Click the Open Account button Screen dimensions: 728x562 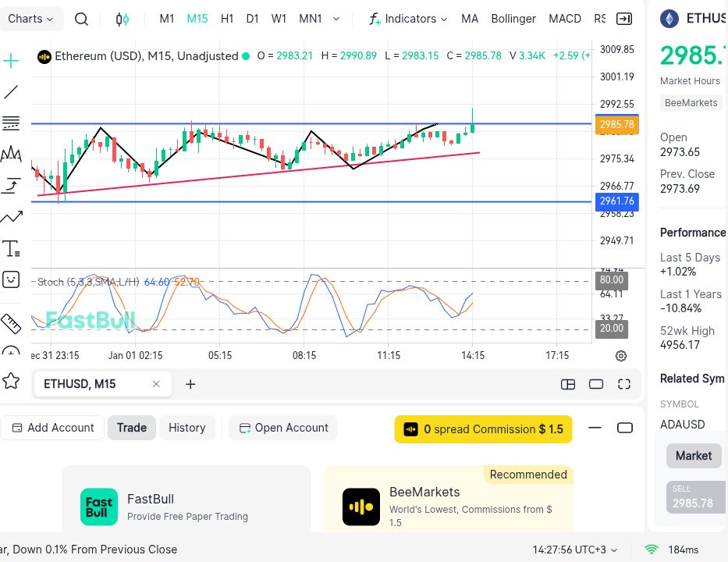click(283, 428)
